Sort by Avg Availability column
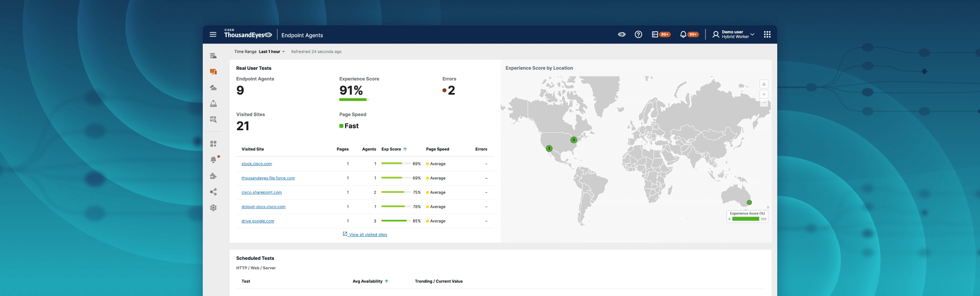Image resolution: width=980 pixels, height=296 pixels. coord(370,282)
